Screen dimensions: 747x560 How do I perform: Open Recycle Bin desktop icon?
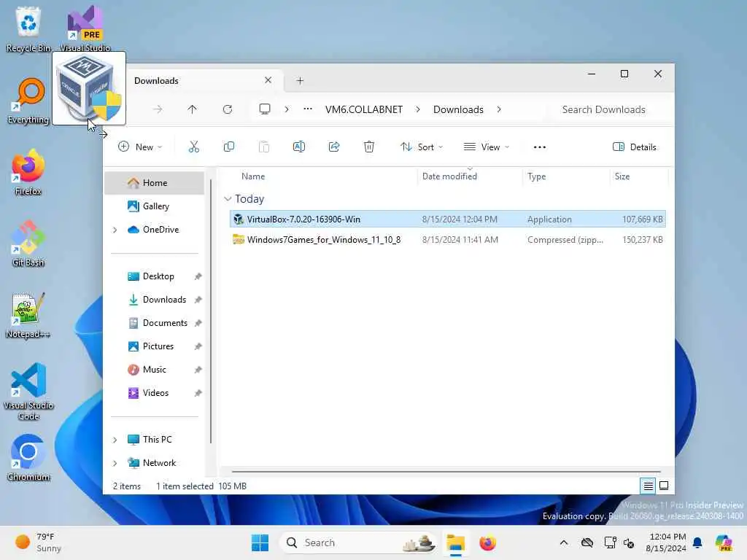[28, 28]
